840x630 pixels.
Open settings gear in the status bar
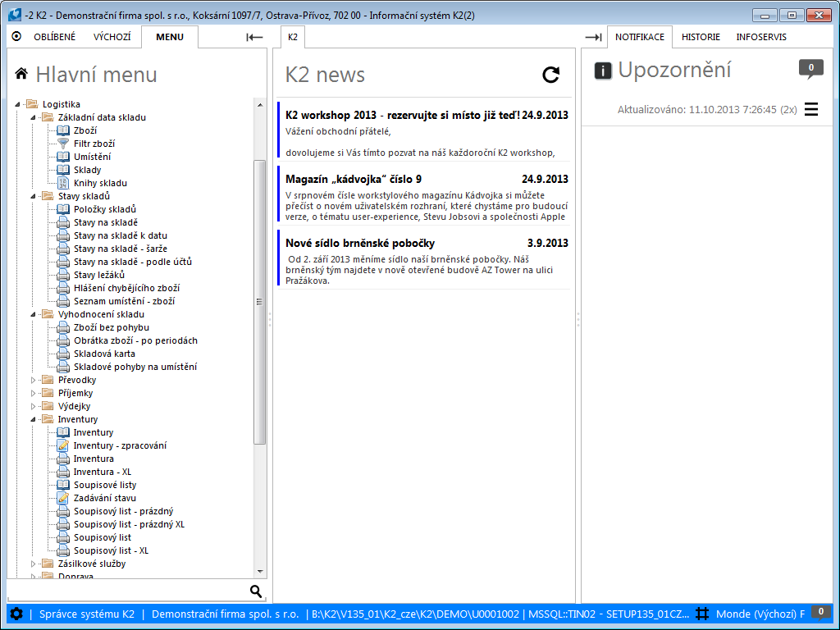coord(16,614)
